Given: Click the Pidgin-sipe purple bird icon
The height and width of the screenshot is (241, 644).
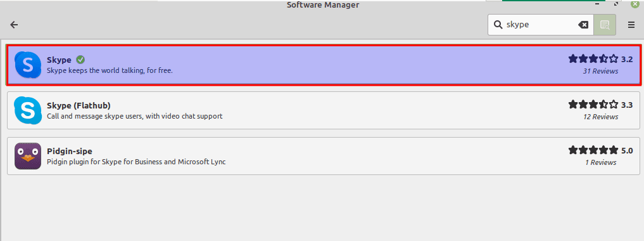Looking at the screenshot, I should tap(27, 156).
